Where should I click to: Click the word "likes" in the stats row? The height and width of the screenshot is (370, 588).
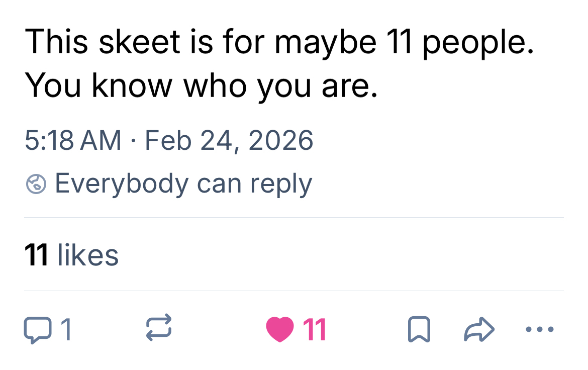(x=88, y=255)
